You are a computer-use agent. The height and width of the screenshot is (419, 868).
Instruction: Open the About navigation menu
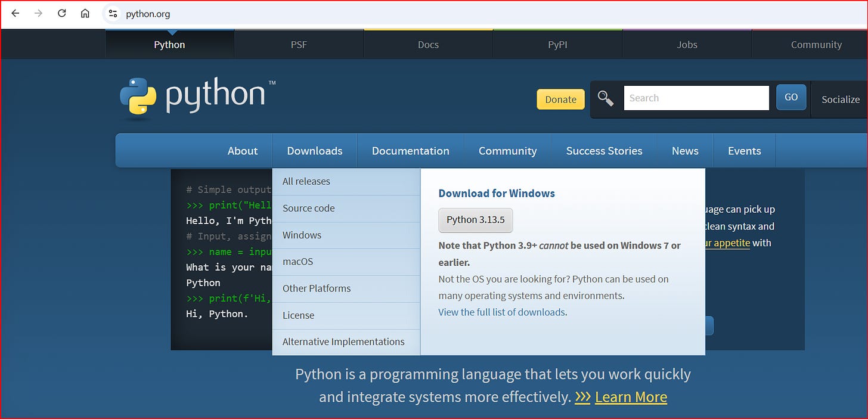pos(243,151)
